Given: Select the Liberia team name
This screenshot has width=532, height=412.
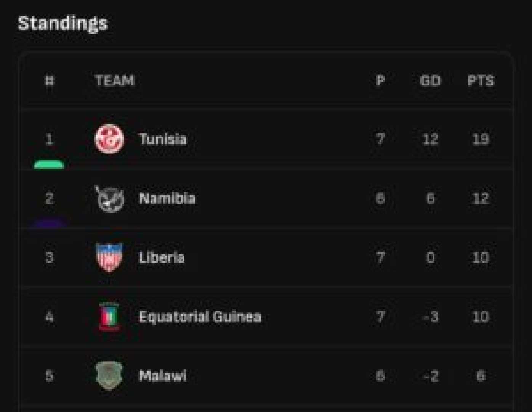Looking at the screenshot, I should pyautogui.click(x=162, y=258).
